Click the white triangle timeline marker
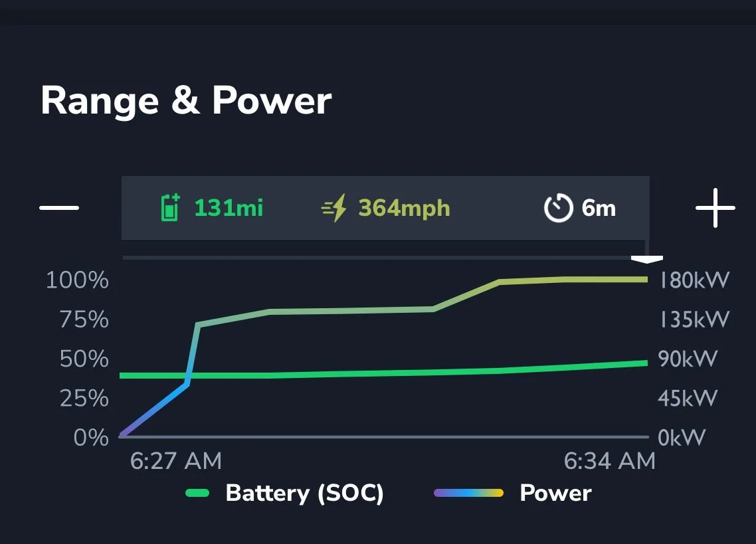Screen dimensions: 756x544 pos(647,260)
